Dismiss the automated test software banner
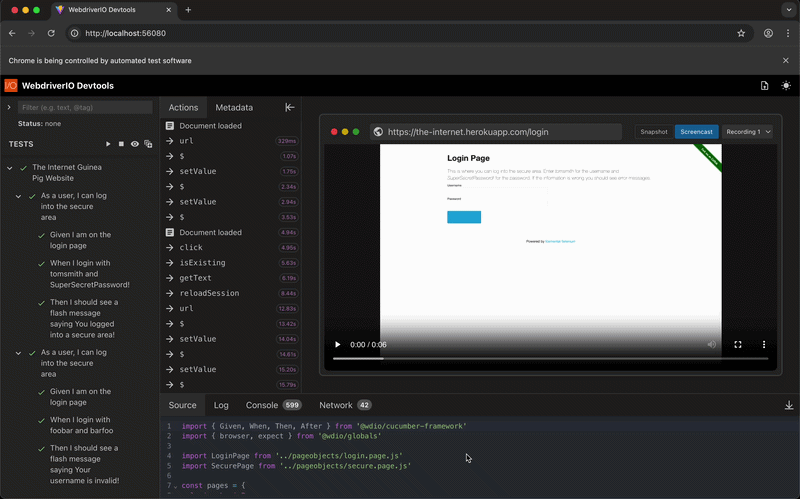 pos(786,60)
